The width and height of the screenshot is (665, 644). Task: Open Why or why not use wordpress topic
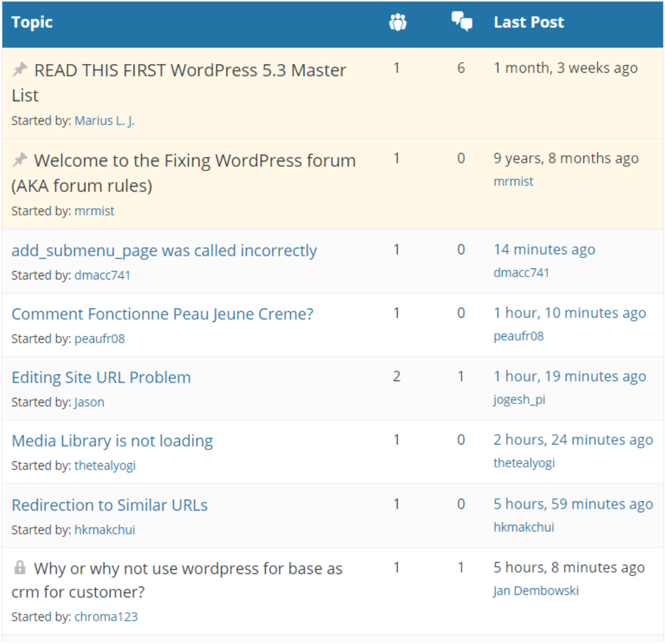click(177, 580)
